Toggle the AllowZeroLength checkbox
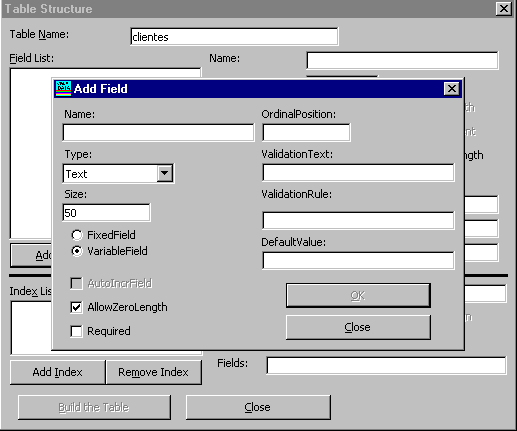The width and height of the screenshot is (517, 431). pyautogui.click(x=76, y=307)
